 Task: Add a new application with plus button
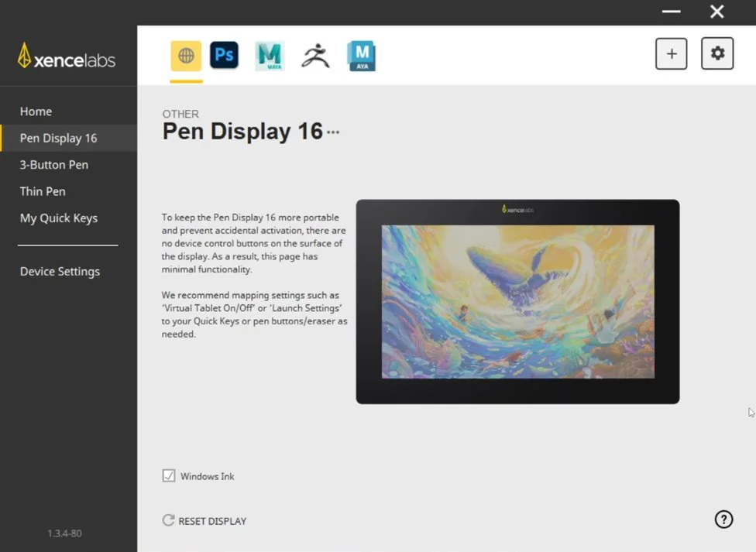[x=671, y=53]
